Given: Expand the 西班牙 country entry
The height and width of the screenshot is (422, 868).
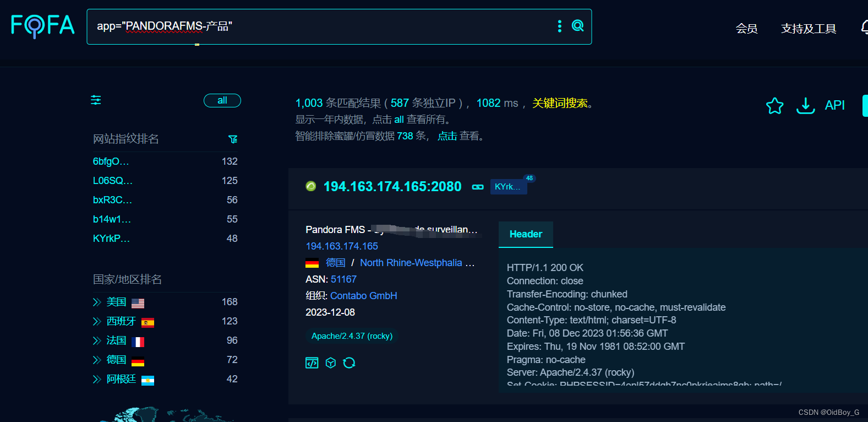Looking at the screenshot, I should click(x=97, y=321).
